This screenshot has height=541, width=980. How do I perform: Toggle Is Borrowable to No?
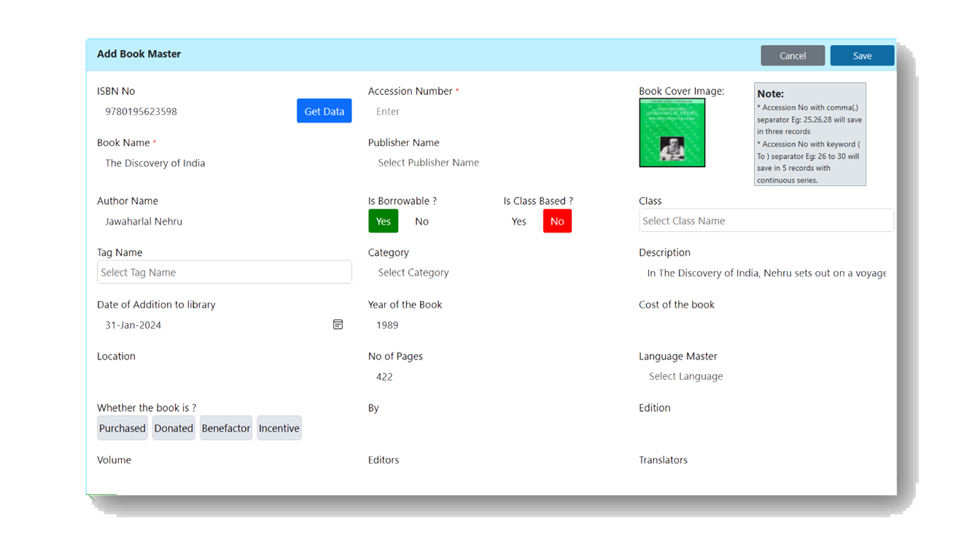click(x=421, y=221)
